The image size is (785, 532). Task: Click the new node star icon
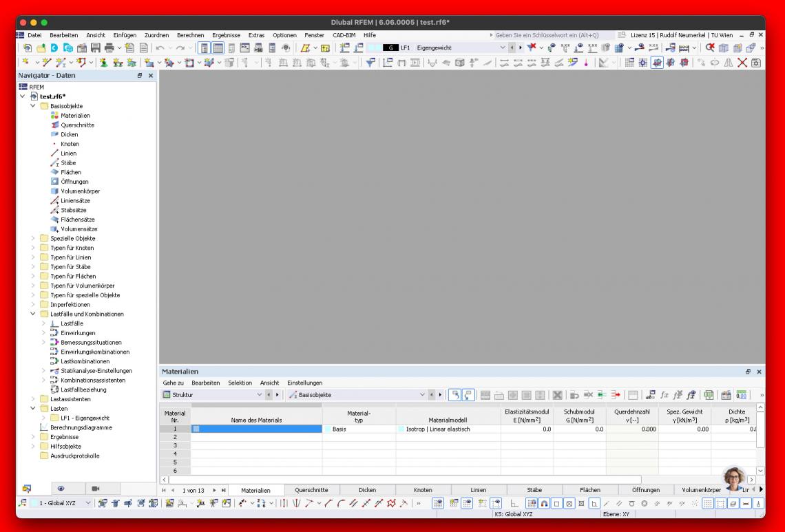coord(25,63)
